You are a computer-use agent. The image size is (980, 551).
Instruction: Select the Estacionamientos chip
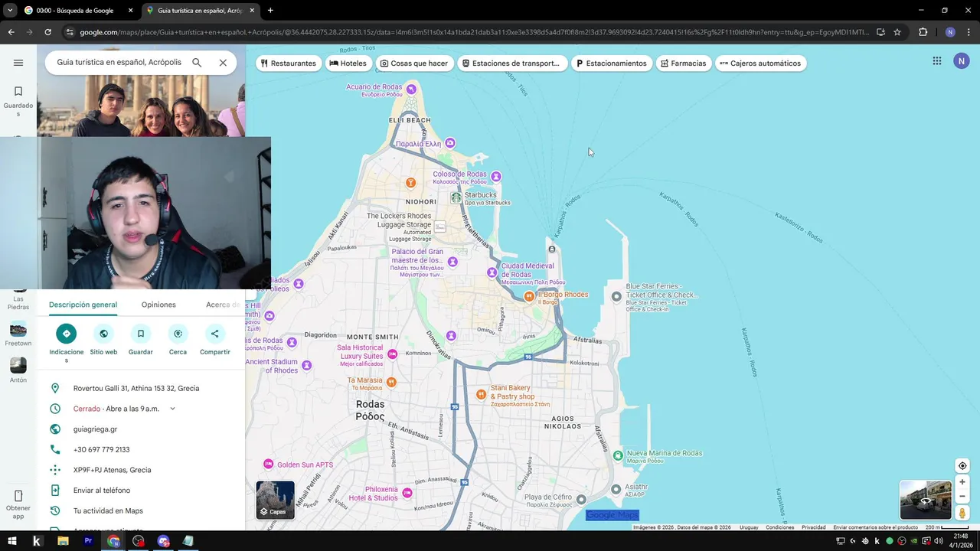[612, 64]
